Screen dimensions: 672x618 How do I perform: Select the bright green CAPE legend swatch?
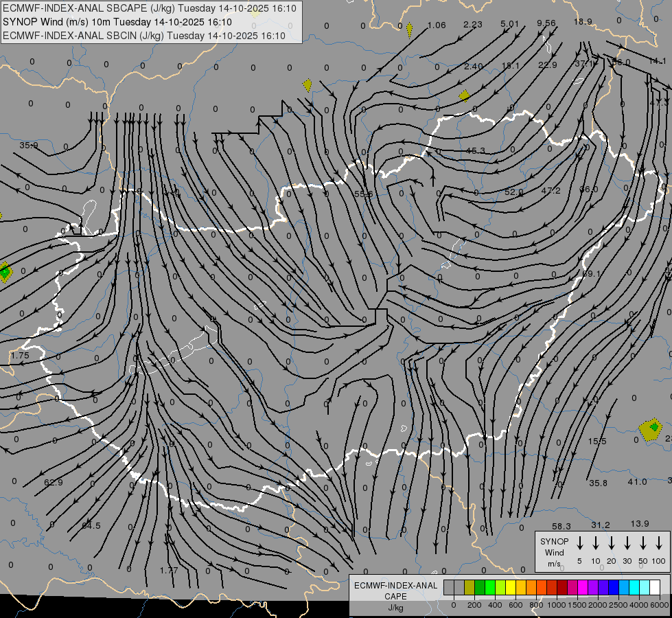point(490,588)
